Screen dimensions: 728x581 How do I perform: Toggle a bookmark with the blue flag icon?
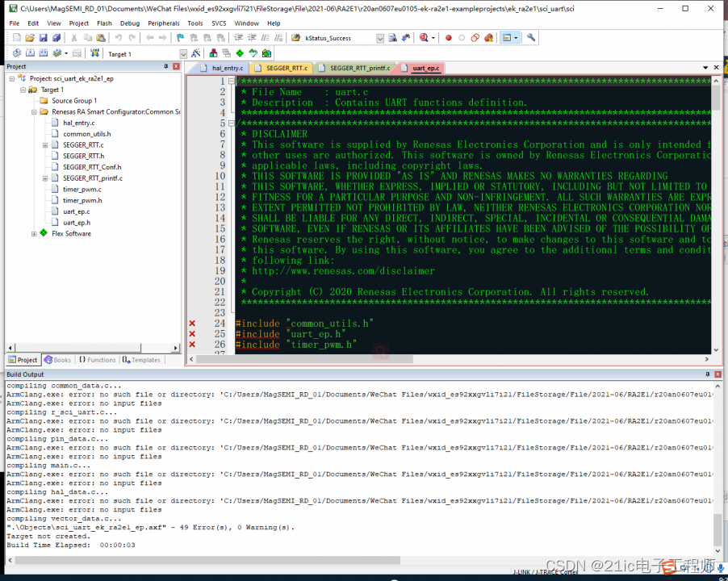180,38
